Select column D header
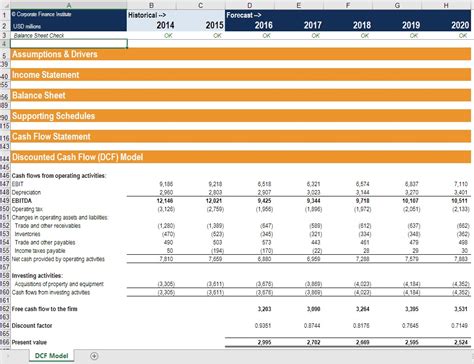474x364 pixels. [x=250, y=5]
